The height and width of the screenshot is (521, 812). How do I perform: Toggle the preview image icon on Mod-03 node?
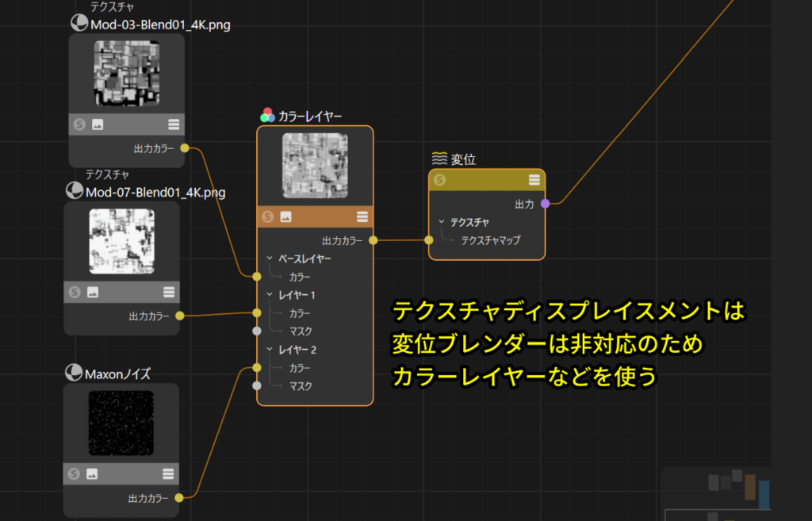point(98,124)
